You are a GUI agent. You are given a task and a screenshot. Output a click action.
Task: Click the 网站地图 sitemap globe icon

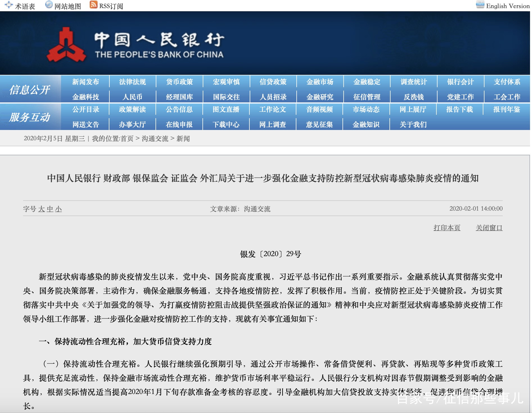pyautogui.click(x=49, y=5)
